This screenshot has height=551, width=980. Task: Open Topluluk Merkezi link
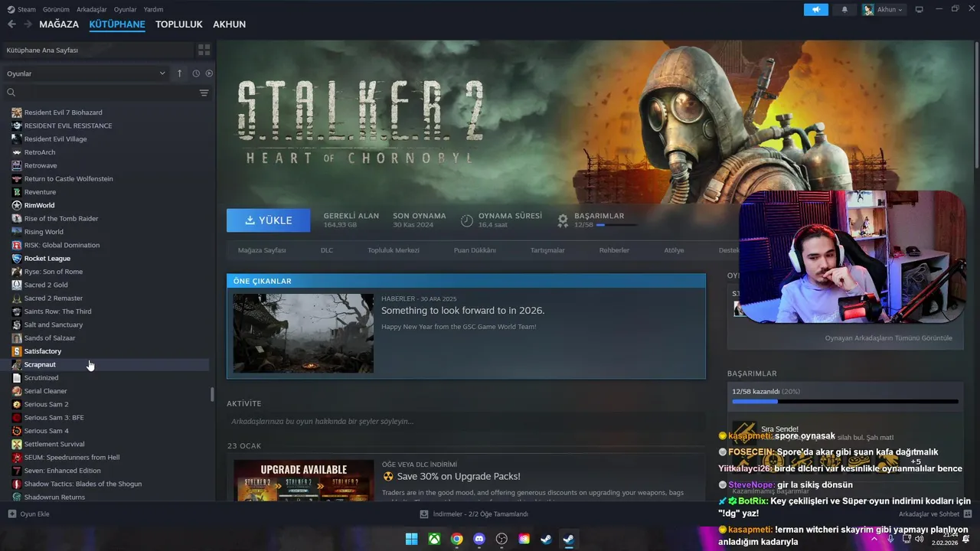pyautogui.click(x=394, y=250)
